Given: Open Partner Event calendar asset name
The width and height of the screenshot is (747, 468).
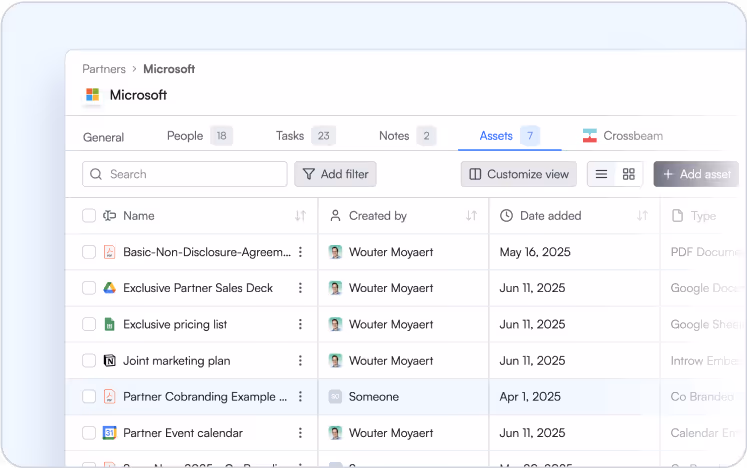Looking at the screenshot, I should pos(183,433).
